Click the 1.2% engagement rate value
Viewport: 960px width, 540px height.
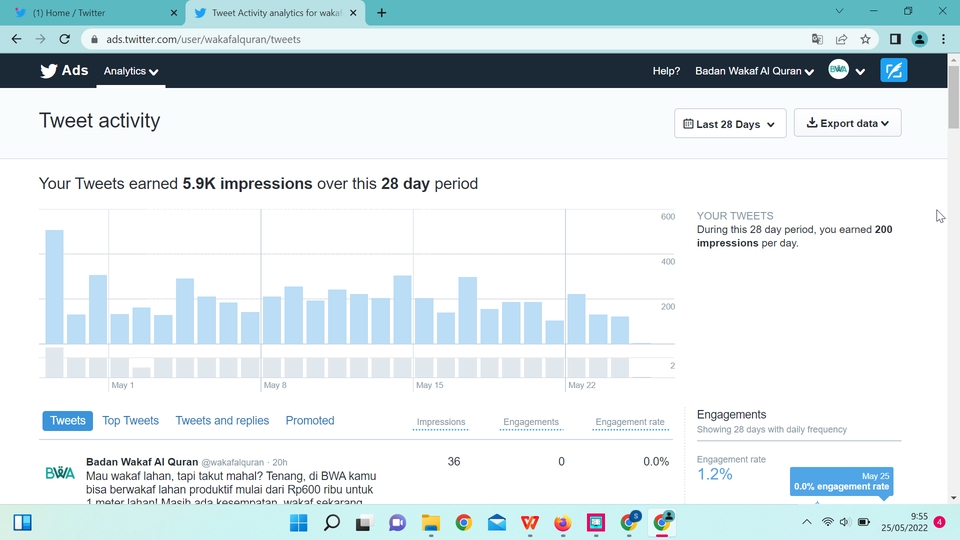[x=714, y=474]
